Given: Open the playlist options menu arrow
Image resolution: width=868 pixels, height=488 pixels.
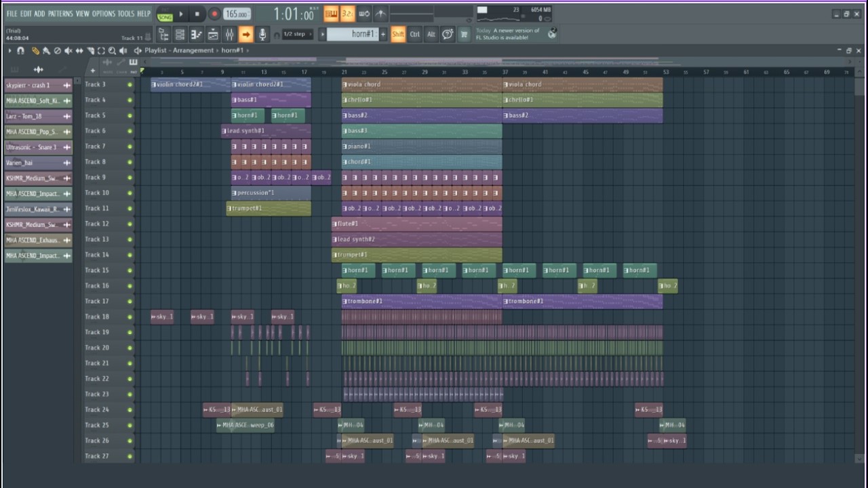Looking at the screenshot, I should 9,51.
